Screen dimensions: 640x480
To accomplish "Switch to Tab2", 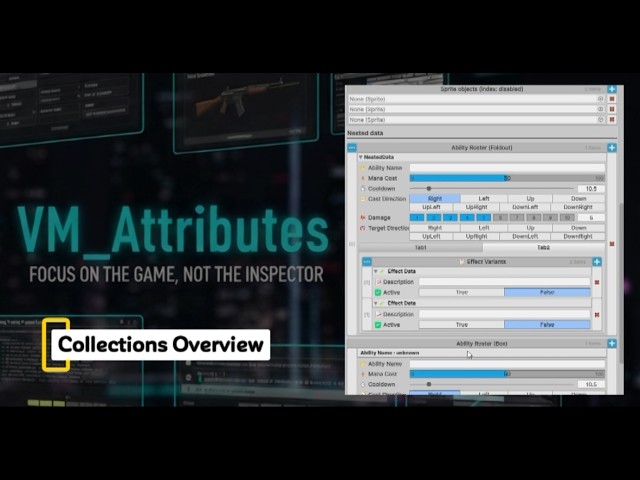I will 544,247.
